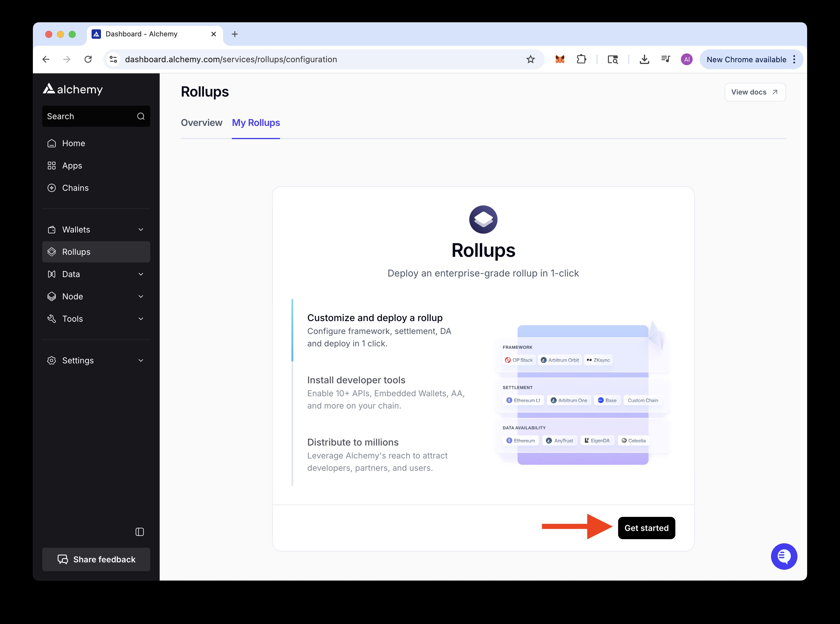
Task: Close the Dashboard - Alchemy tab
Action: point(213,34)
